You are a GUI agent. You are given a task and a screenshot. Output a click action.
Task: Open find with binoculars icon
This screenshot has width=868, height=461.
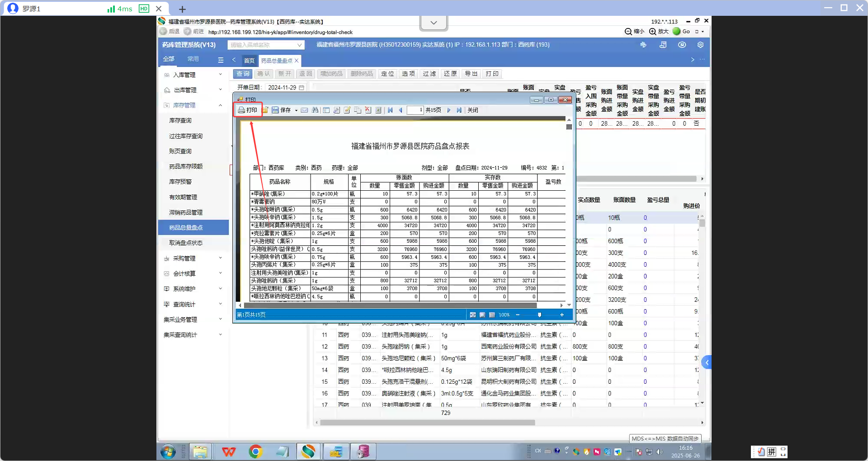[x=315, y=110]
